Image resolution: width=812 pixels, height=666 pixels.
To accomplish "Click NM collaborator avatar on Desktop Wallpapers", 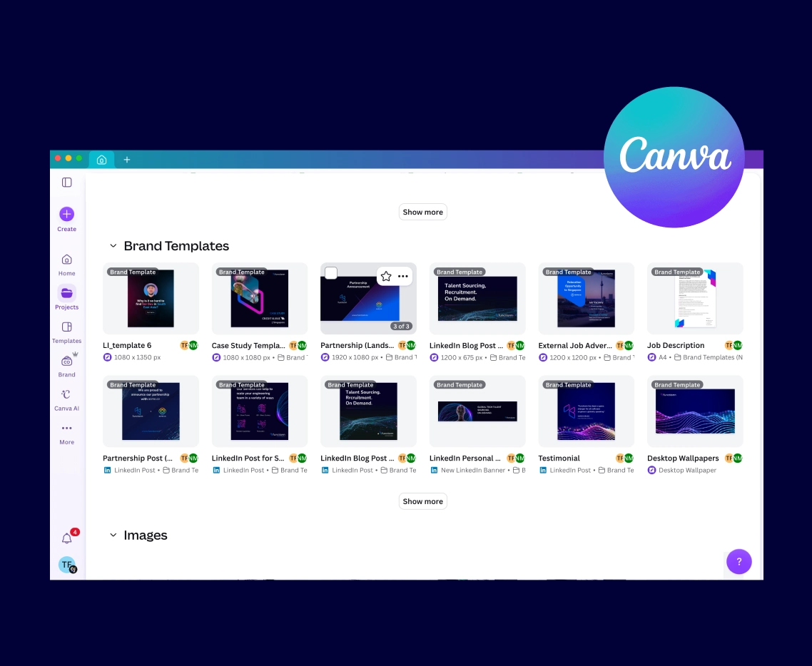I will pyautogui.click(x=737, y=458).
